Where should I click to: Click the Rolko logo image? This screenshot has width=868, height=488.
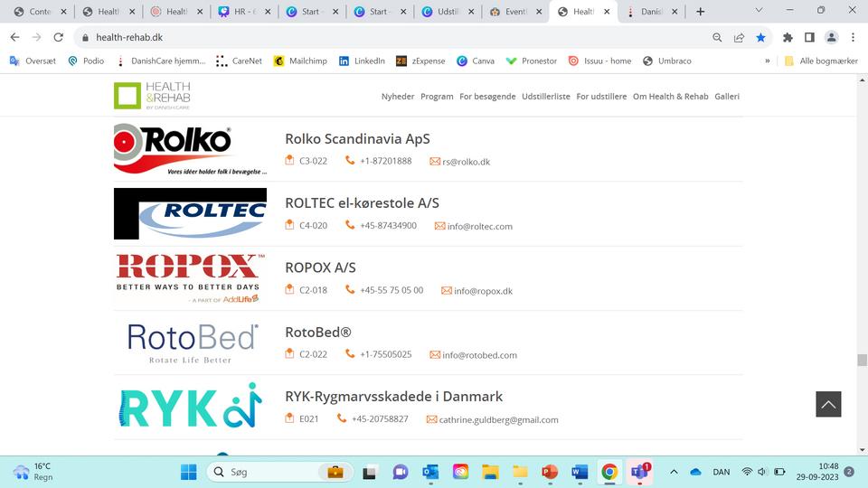[190, 149]
